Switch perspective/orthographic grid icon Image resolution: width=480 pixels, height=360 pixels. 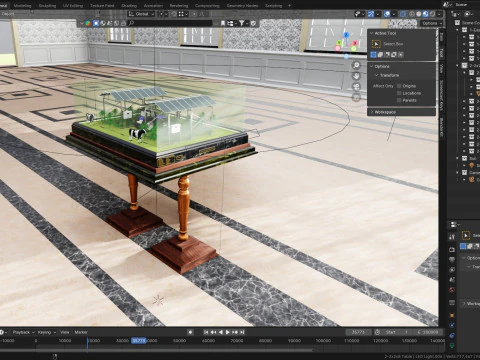pyautogui.click(x=356, y=97)
